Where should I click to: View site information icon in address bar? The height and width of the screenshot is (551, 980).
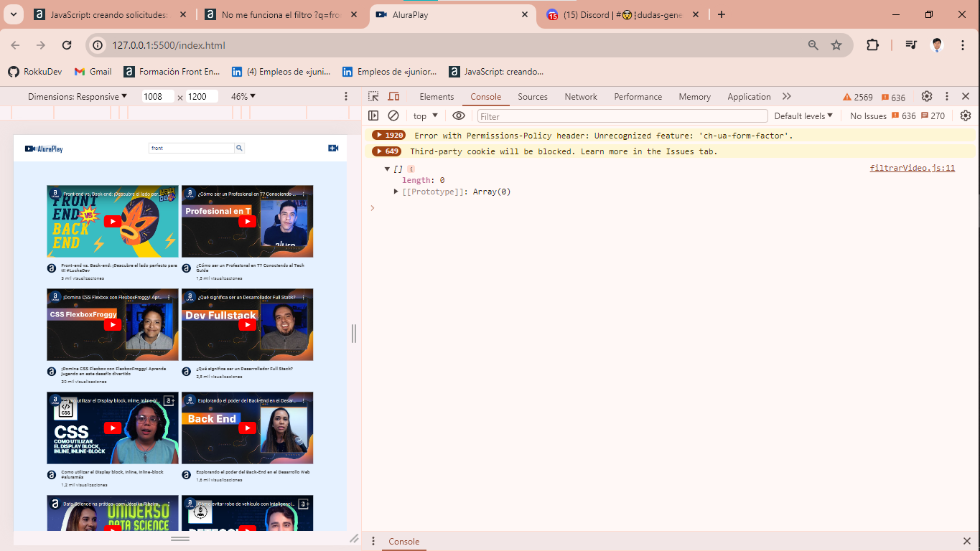tap(98, 45)
